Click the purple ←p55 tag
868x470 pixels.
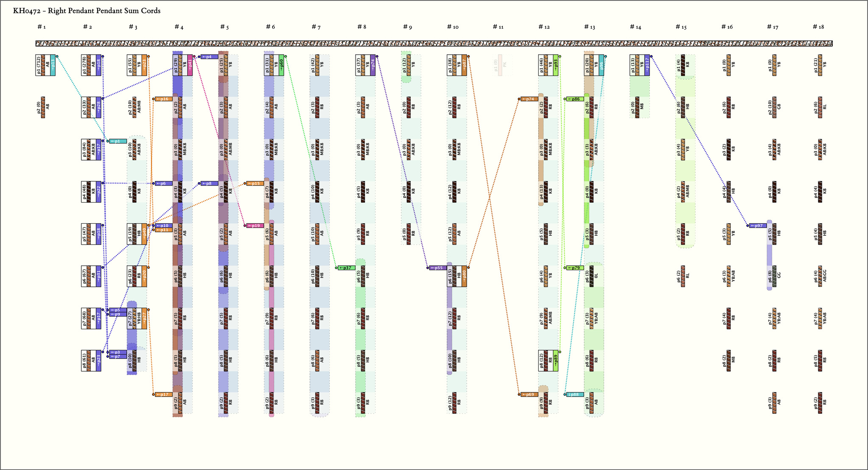438,268
